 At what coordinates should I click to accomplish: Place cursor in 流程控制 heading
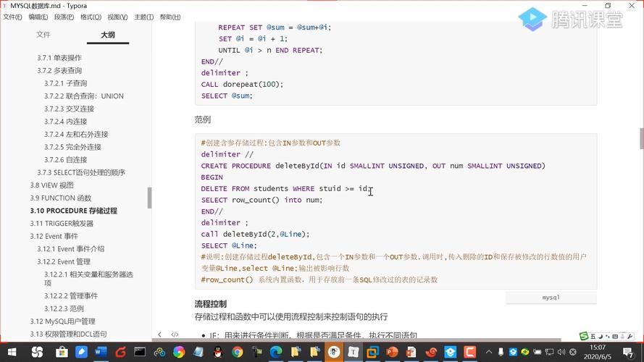click(210, 304)
